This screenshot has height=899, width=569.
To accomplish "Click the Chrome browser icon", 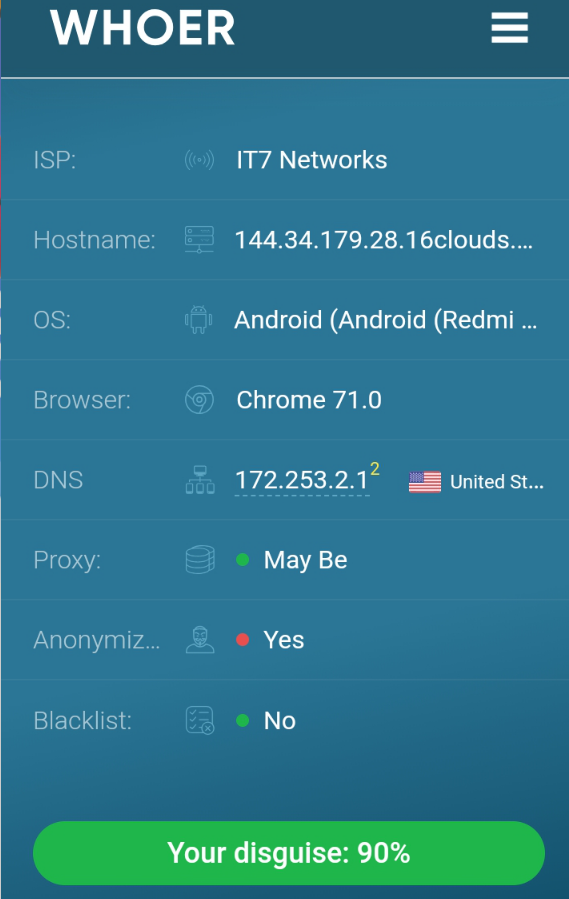I will [x=199, y=400].
